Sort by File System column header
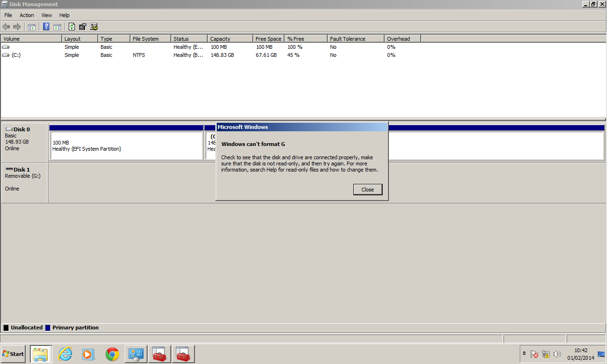The height and width of the screenshot is (364, 607). (x=150, y=39)
